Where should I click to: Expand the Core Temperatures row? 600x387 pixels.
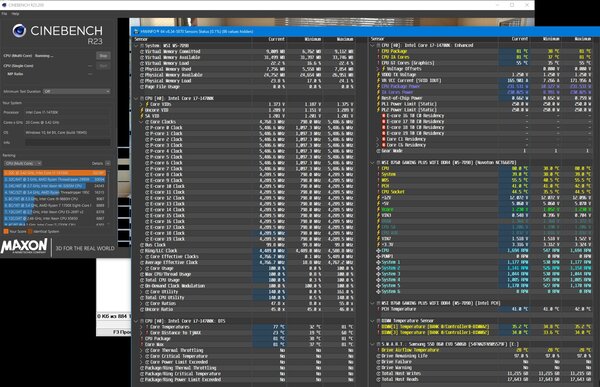(x=141, y=327)
